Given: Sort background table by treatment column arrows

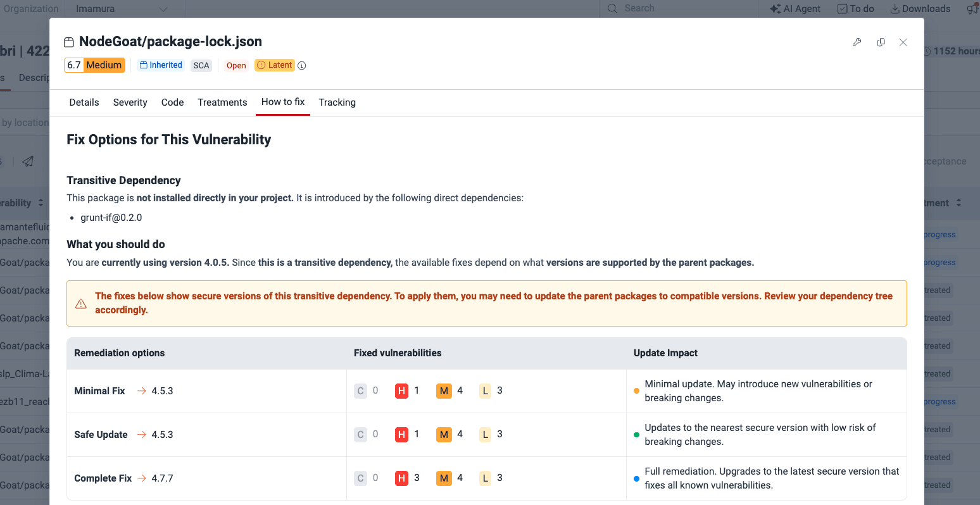Looking at the screenshot, I should [958, 203].
